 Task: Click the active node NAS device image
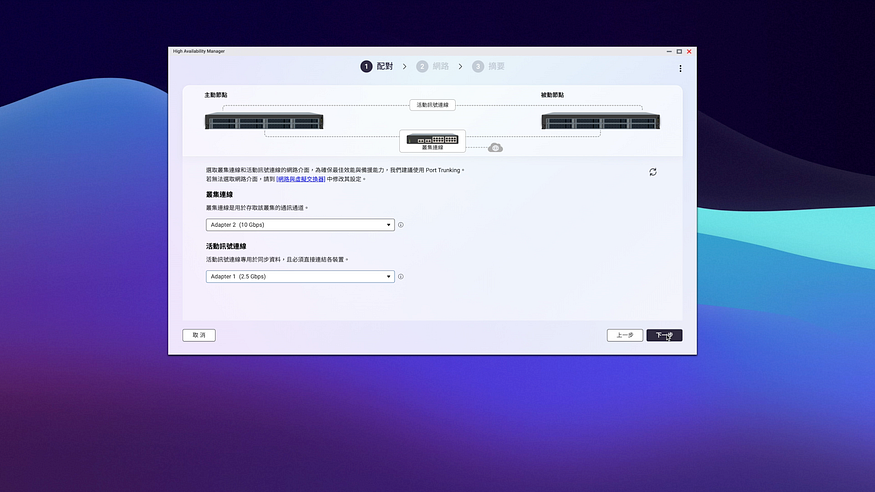(x=264, y=121)
